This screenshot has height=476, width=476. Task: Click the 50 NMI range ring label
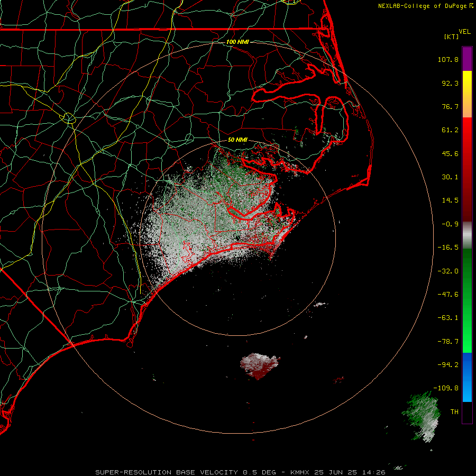click(x=237, y=140)
